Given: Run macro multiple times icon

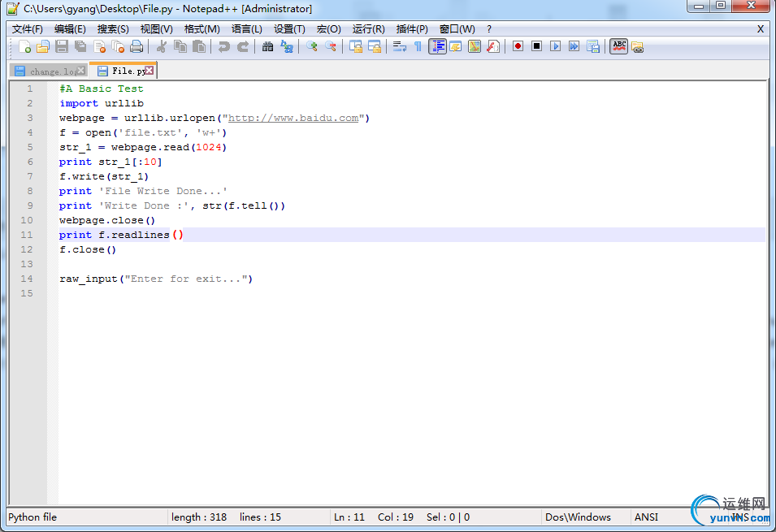Looking at the screenshot, I should (x=574, y=46).
